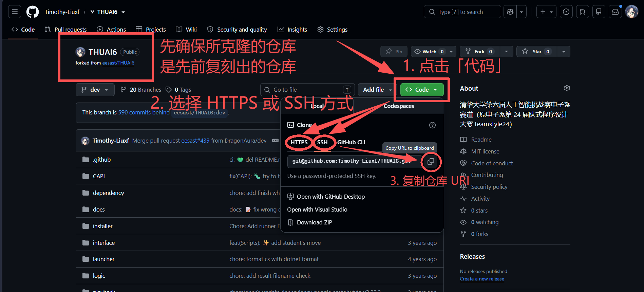Open the commit details ellipsis button
The image size is (644, 292).
tap(275, 141)
